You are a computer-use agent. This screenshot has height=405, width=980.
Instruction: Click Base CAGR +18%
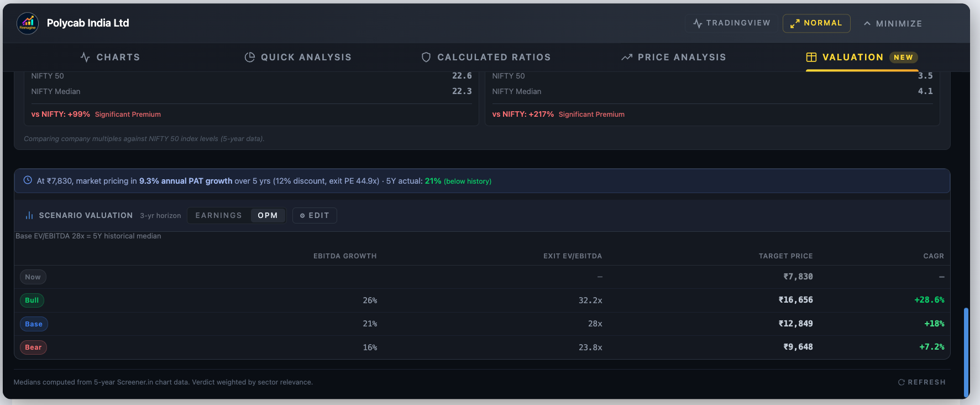(934, 324)
